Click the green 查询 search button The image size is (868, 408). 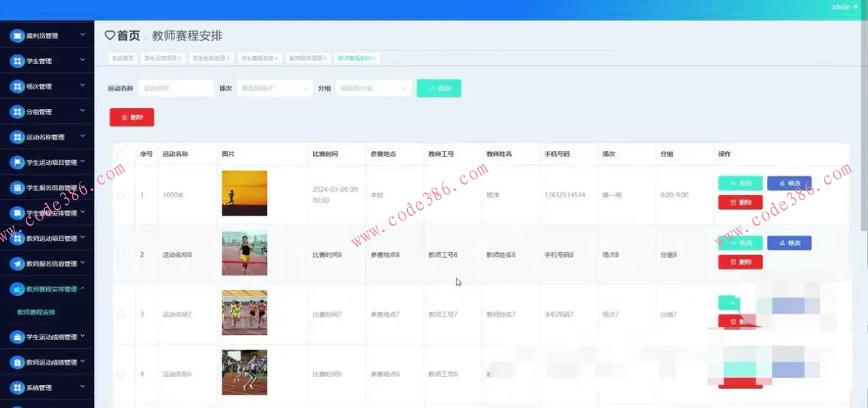[x=439, y=88]
